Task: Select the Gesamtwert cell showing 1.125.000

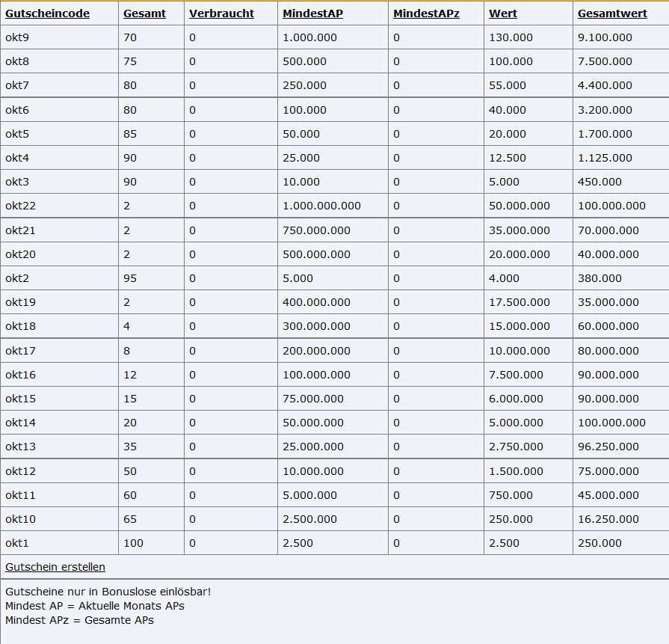Action: tap(605, 158)
